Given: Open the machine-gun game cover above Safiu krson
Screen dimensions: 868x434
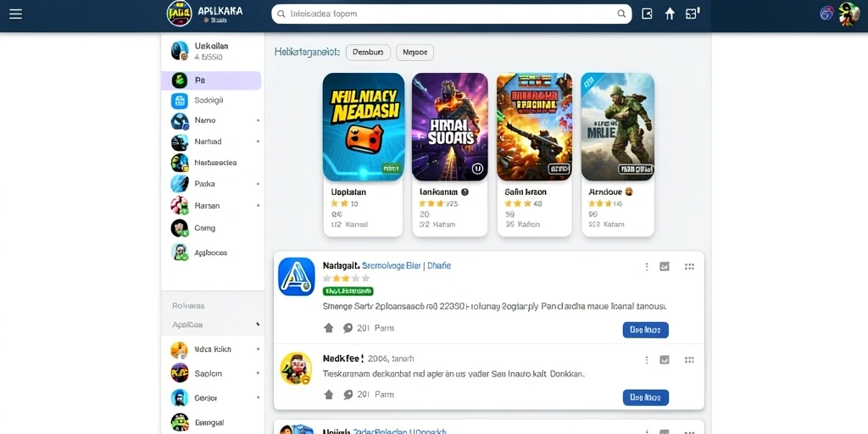Looking at the screenshot, I should tap(534, 127).
